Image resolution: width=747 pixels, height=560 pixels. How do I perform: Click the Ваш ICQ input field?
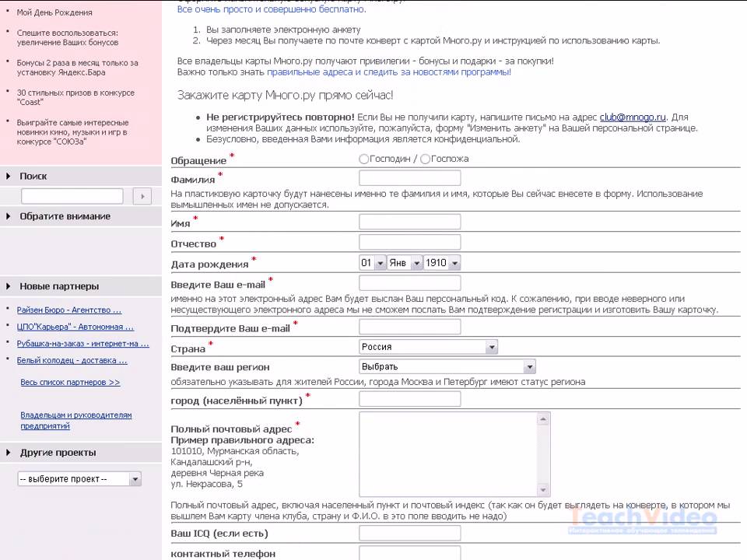pyautogui.click(x=410, y=534)
